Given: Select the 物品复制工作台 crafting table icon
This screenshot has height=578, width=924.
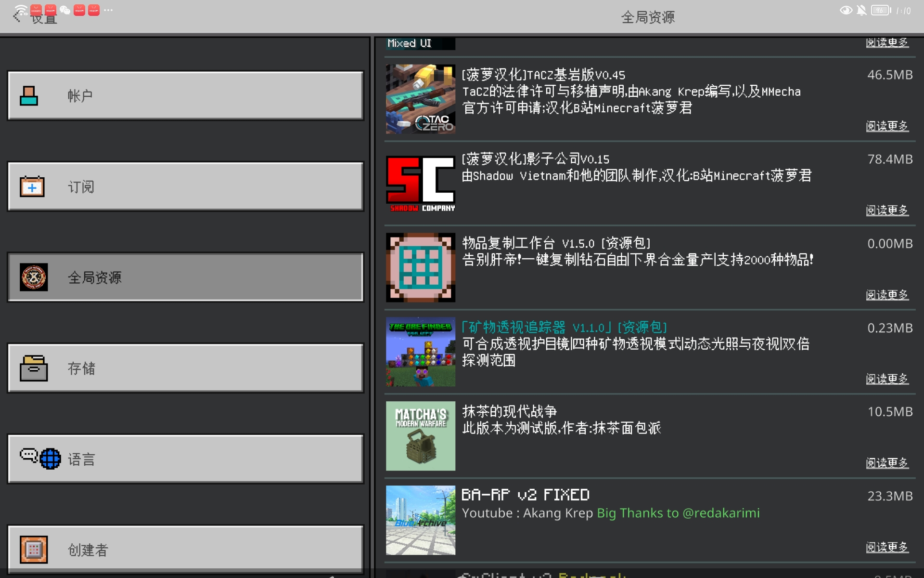Looking at the screenshot, I should 420,268.
